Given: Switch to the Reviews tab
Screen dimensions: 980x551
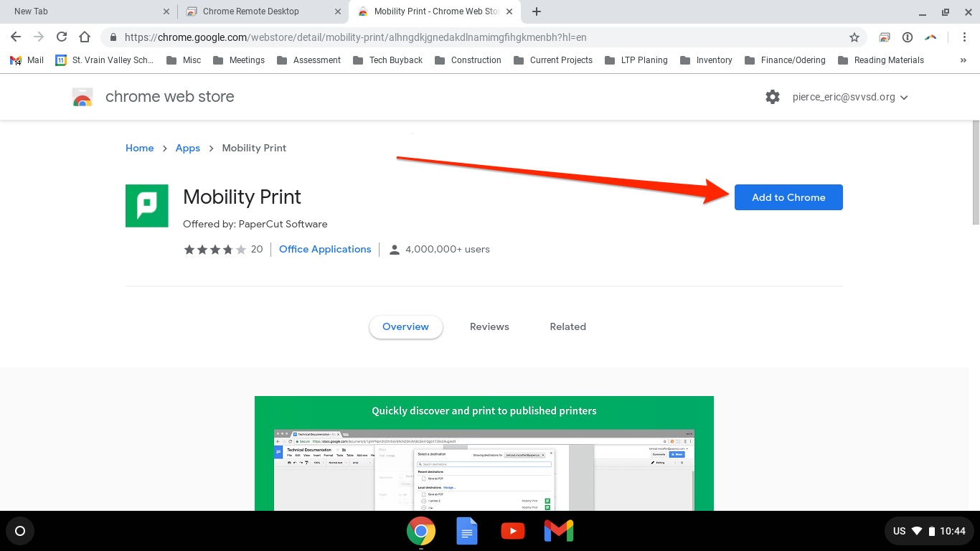Looking at the screenshot, I should (489, 326).
